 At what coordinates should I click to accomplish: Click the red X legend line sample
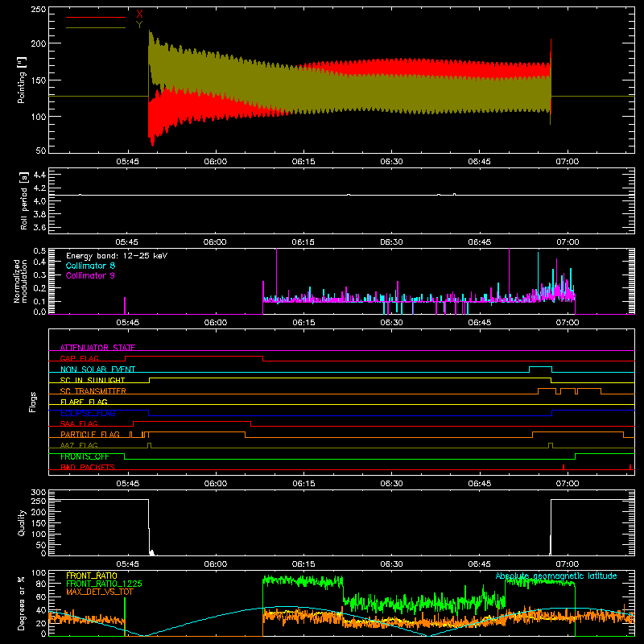(96, 17)
